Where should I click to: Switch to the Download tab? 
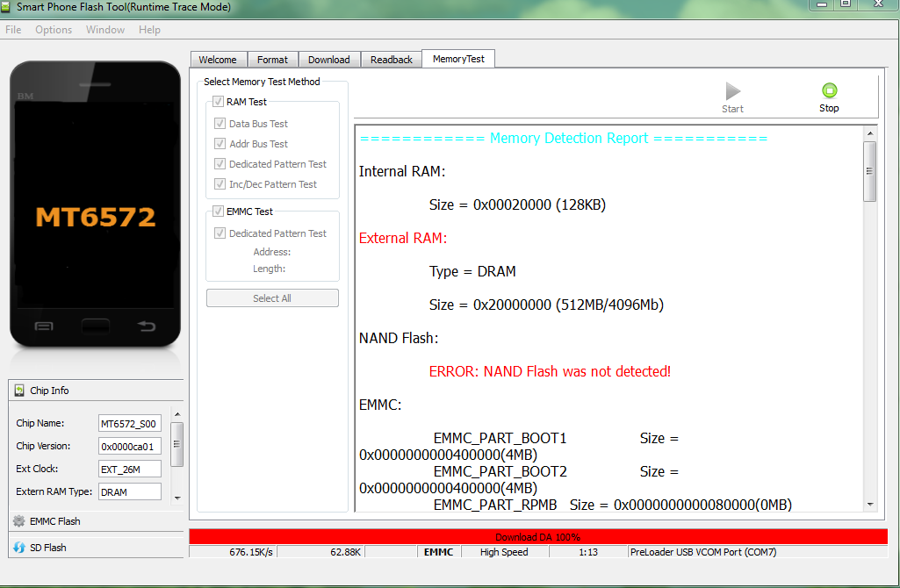tap(328, 60)
